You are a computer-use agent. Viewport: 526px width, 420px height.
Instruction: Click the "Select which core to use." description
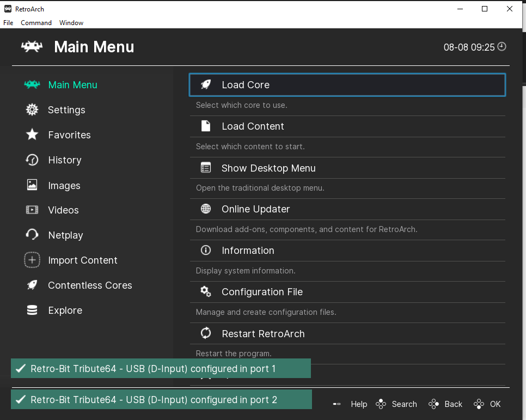[242, 105]
